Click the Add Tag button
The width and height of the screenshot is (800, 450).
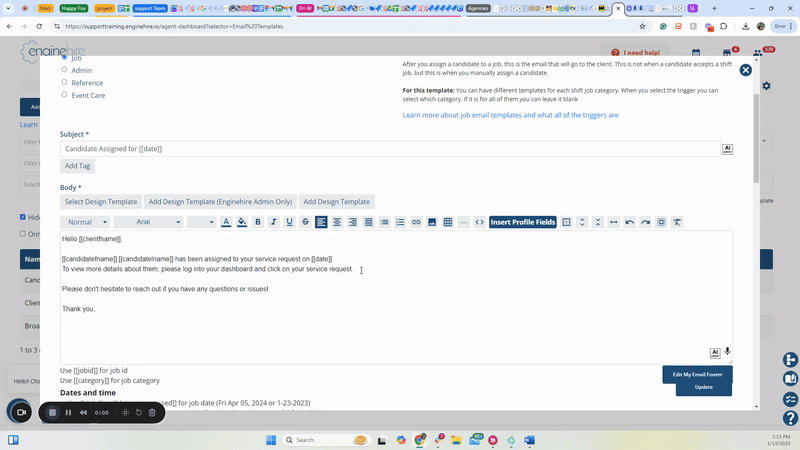coord(78,166)
